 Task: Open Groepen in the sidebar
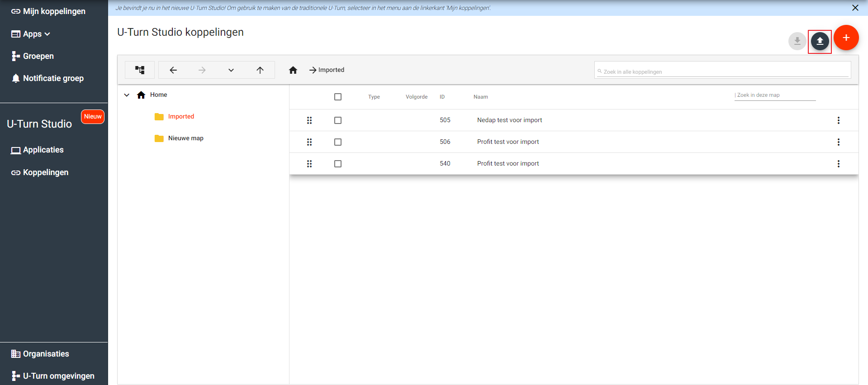(x=38, y=56)
